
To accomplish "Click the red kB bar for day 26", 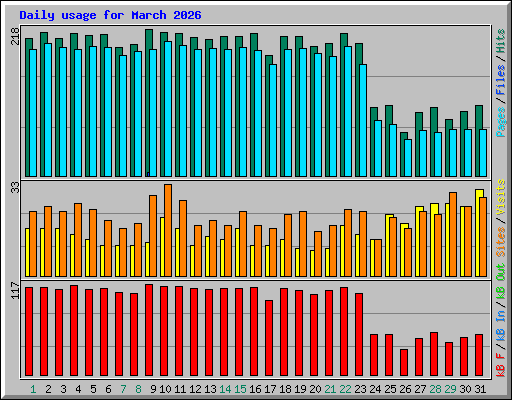I will pyautogui.click(x=404, y=362).
